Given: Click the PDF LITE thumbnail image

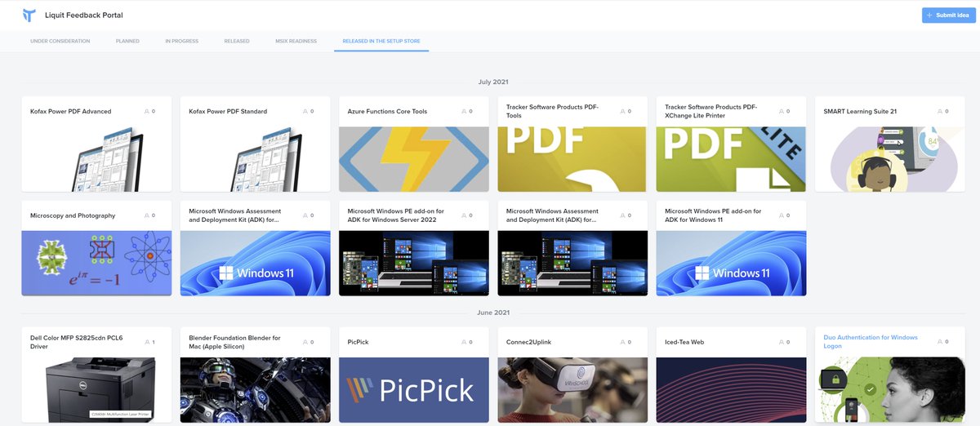Looking at the screenshot, I should click(732, 159).
